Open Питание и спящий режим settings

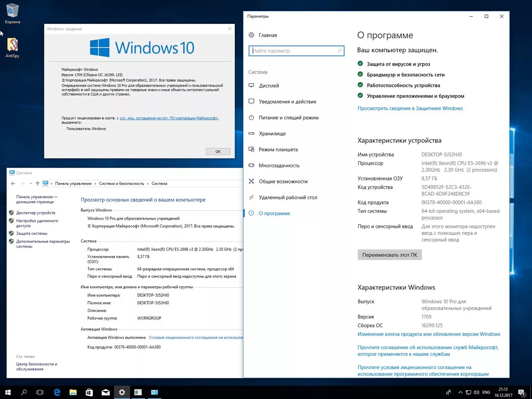click(288, 117)
